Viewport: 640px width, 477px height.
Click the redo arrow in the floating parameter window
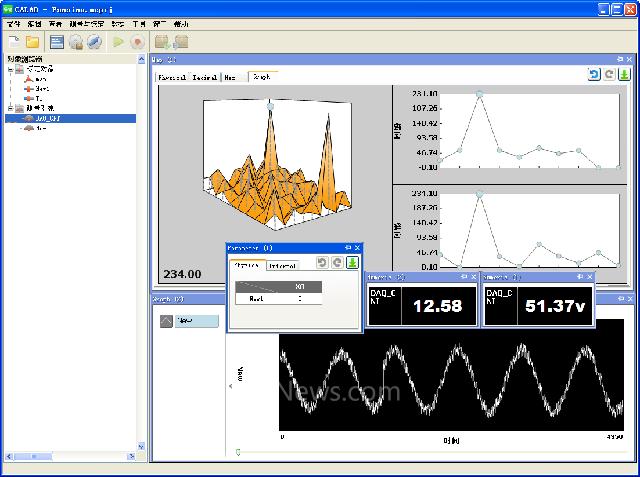pos(337,263)
